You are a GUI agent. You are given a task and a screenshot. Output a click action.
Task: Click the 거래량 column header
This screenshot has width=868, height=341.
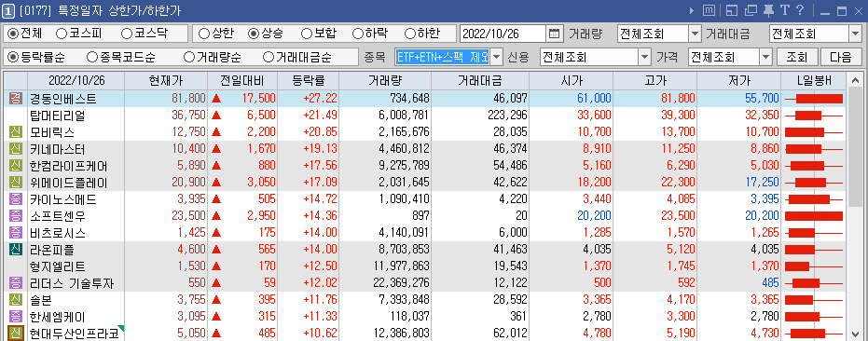pos(385,80)
